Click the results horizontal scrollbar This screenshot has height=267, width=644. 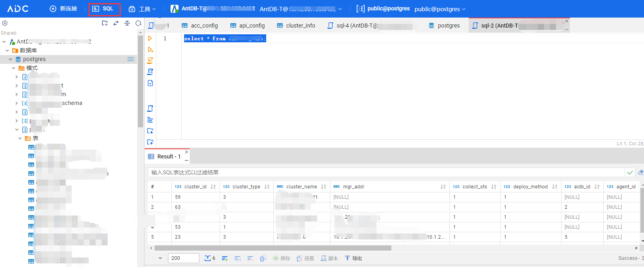click(273, 248)
